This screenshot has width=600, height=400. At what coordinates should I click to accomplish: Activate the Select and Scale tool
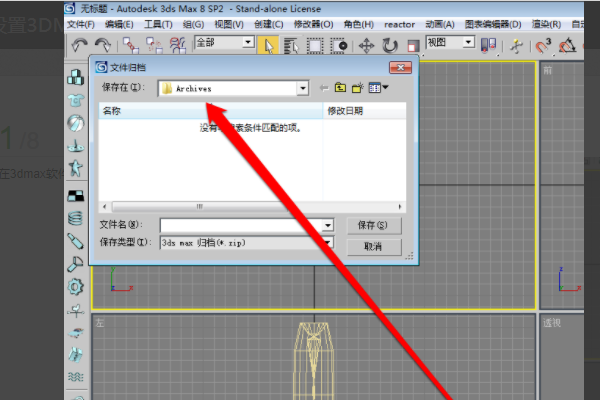pos(412,46)
